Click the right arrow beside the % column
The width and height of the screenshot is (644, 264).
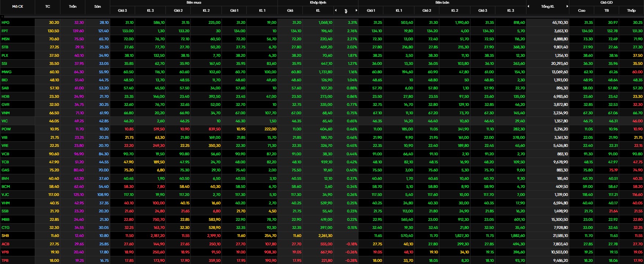pyautogui.click(x=356, y=11)
